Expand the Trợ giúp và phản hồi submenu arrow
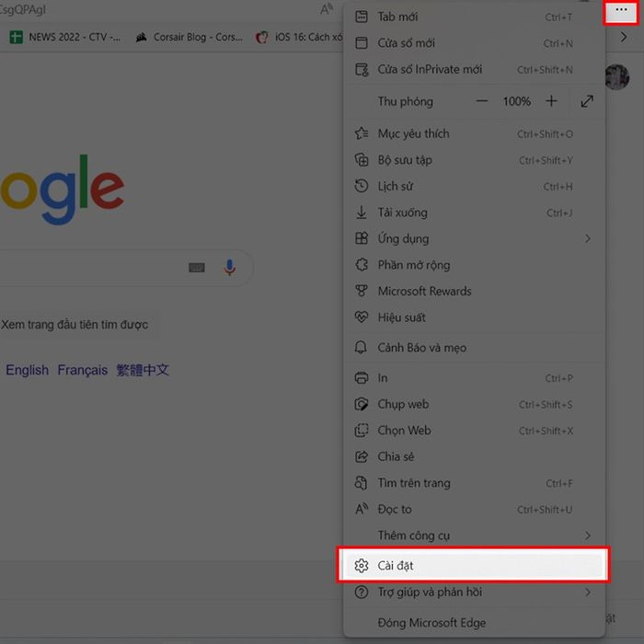 point(588,592)
